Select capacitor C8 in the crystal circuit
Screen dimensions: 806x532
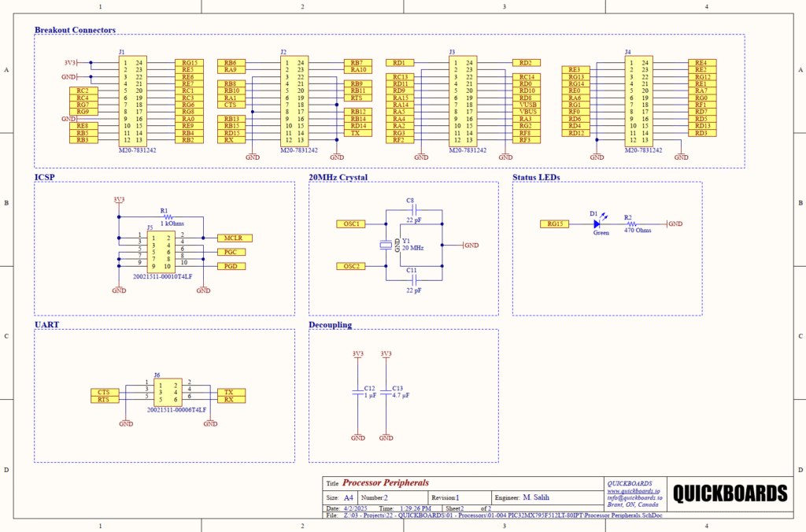412,210
